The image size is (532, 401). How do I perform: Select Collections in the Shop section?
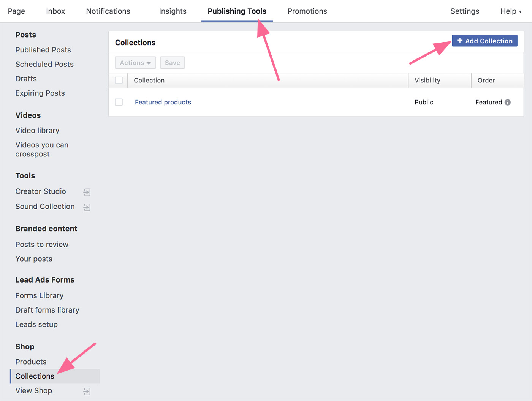coord(55,376)
